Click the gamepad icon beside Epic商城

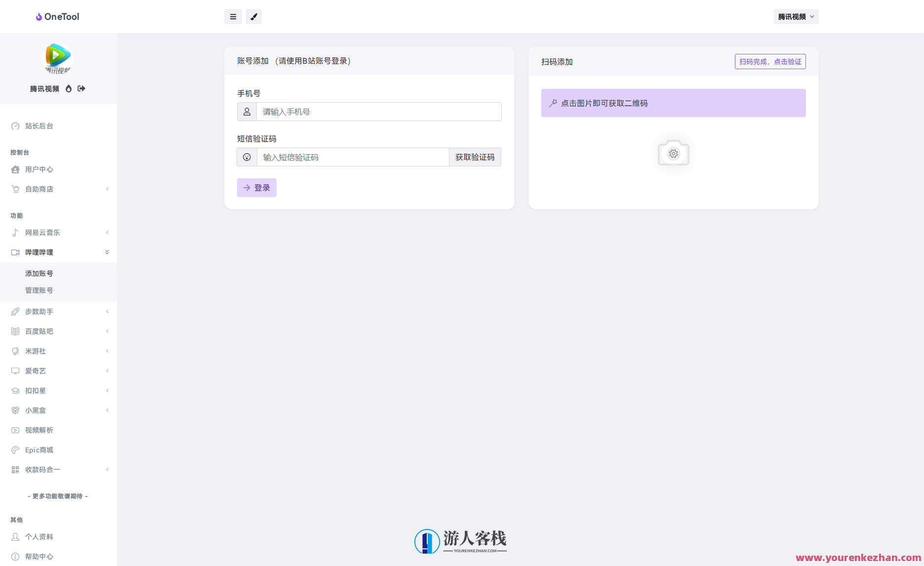pyautogui.click(x=15, y=449)
